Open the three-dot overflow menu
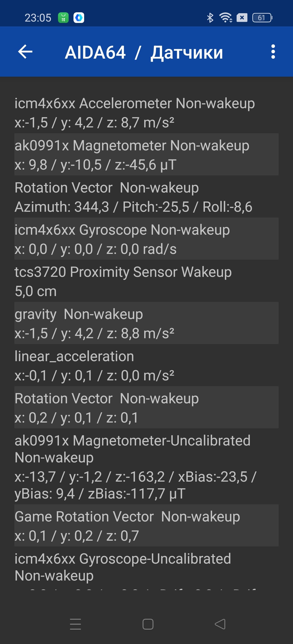The height and width of the screenshot is (644, 293). [273, 52]
